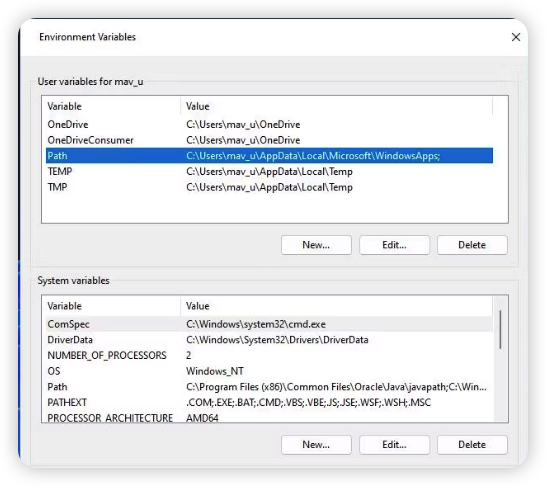
Task: Select NUMBER_OF_PROCESSORS system variable
Action: [269, 355]
